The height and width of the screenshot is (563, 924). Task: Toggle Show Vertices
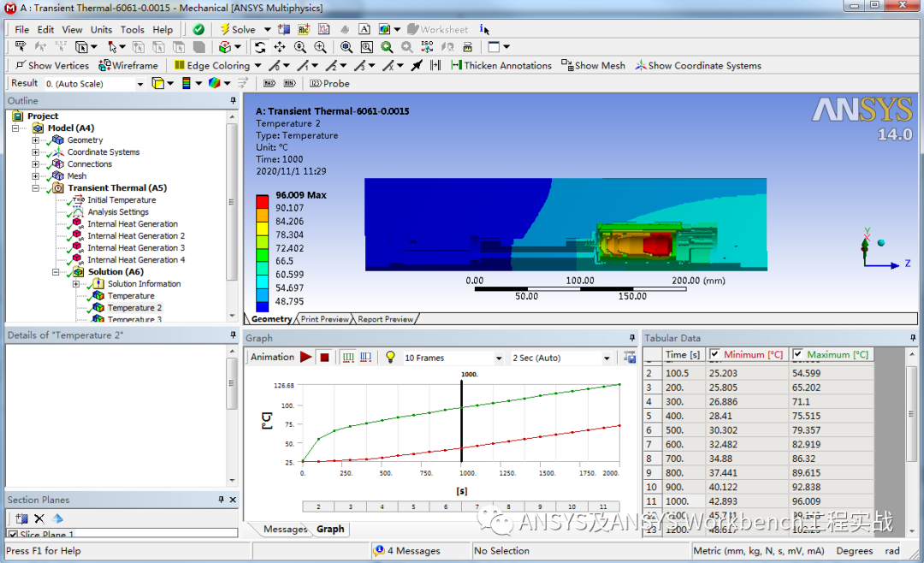tap(52, 65)
